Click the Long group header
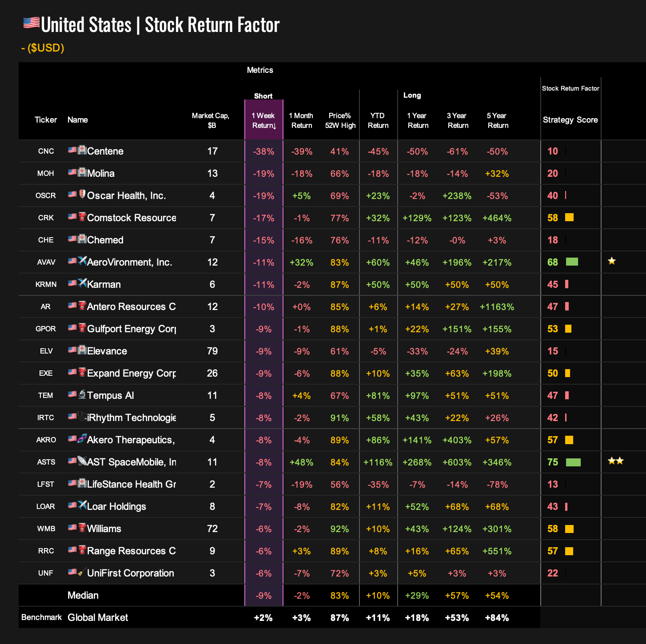 click(x=412, y=95)
